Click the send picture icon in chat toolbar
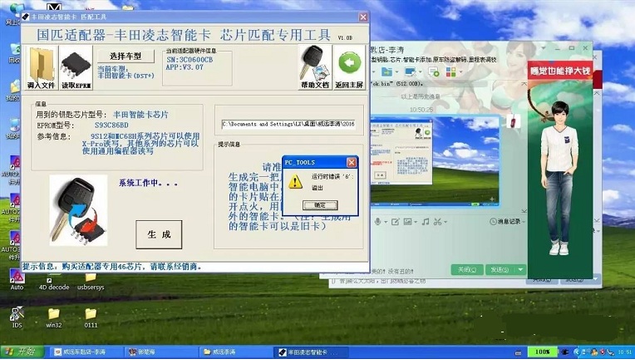The width and height of the screenshot is (635, 364). tap(407, 222)
